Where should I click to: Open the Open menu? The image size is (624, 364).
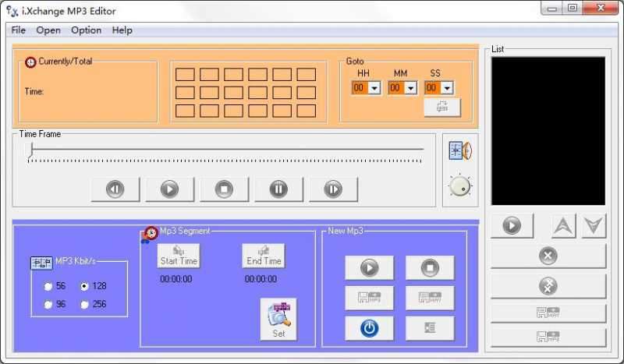[x=48, y=30]
